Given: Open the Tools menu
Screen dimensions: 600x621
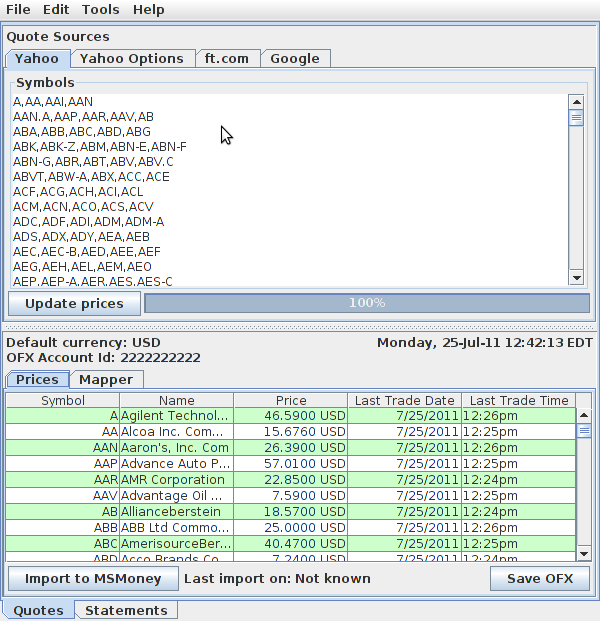Looking at the screenshot, I should tap(100, 10).
